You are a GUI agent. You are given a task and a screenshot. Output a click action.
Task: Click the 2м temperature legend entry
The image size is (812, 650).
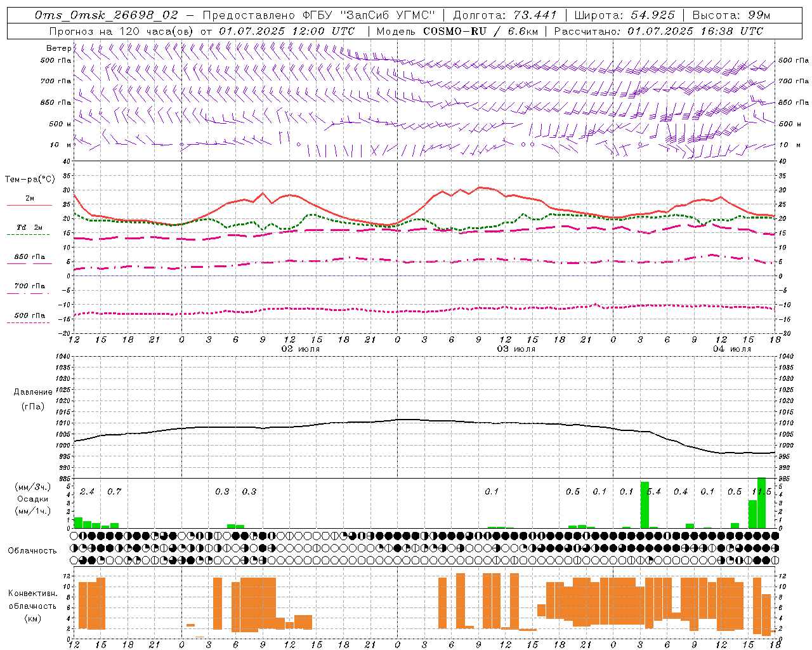tap(30, 198)
